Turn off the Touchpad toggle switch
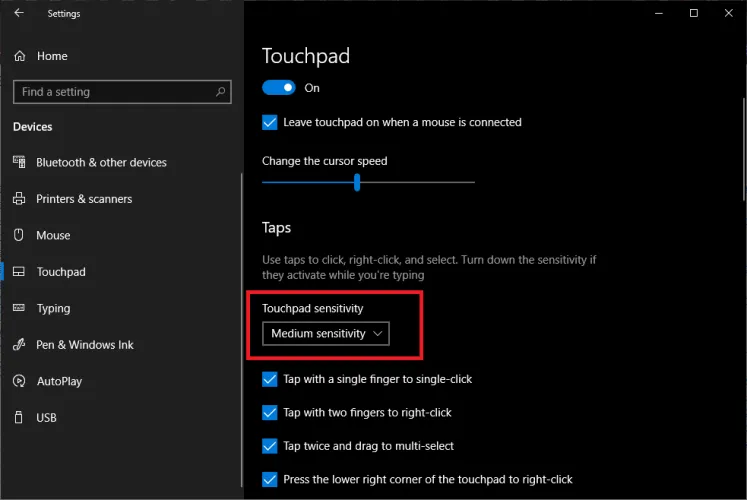The image size is (747, 500). coord(279,88)
